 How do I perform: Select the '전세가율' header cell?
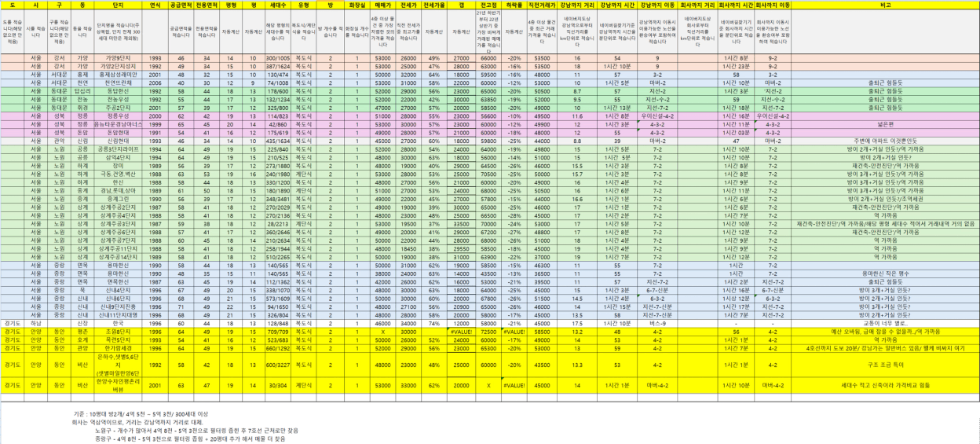(x=433, y=4)
